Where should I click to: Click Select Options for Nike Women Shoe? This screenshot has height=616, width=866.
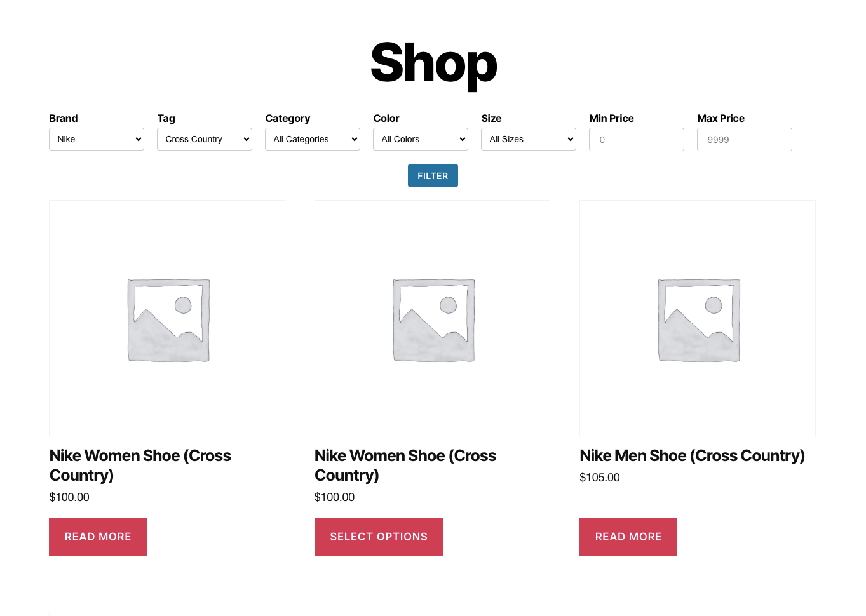[379, 537]
